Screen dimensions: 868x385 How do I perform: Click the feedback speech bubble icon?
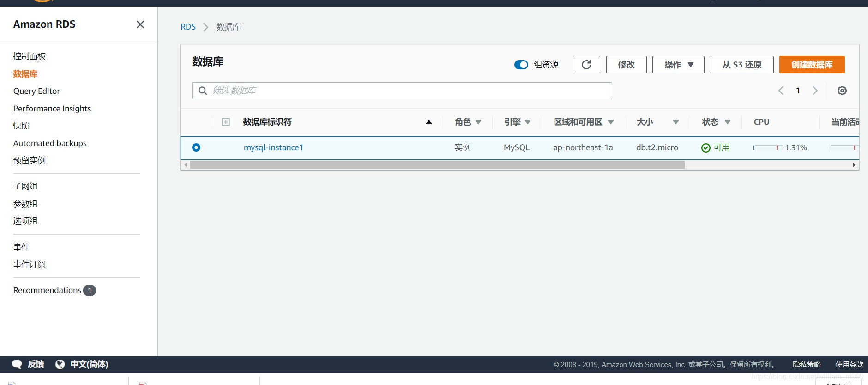tap(17, 364)
